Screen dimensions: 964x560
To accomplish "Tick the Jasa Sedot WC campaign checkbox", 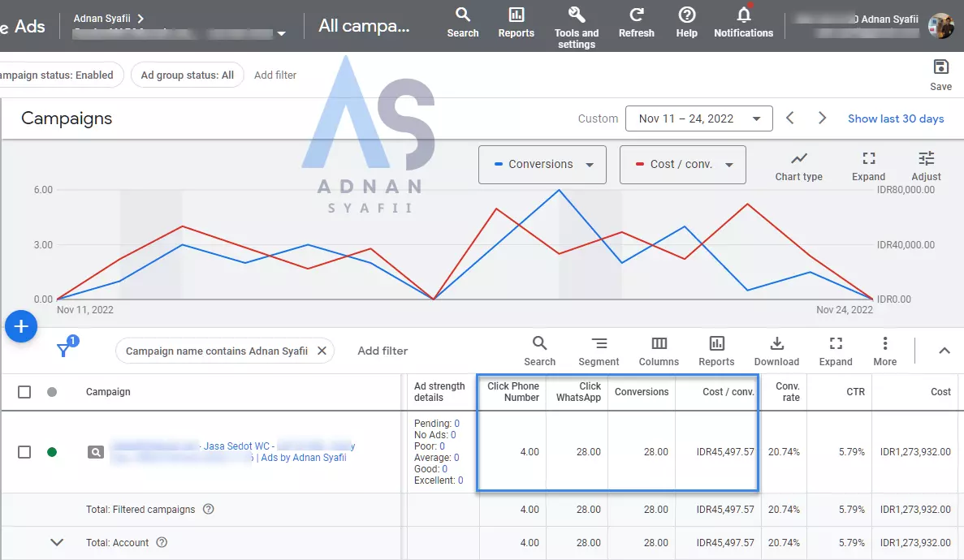I will 24,452.
